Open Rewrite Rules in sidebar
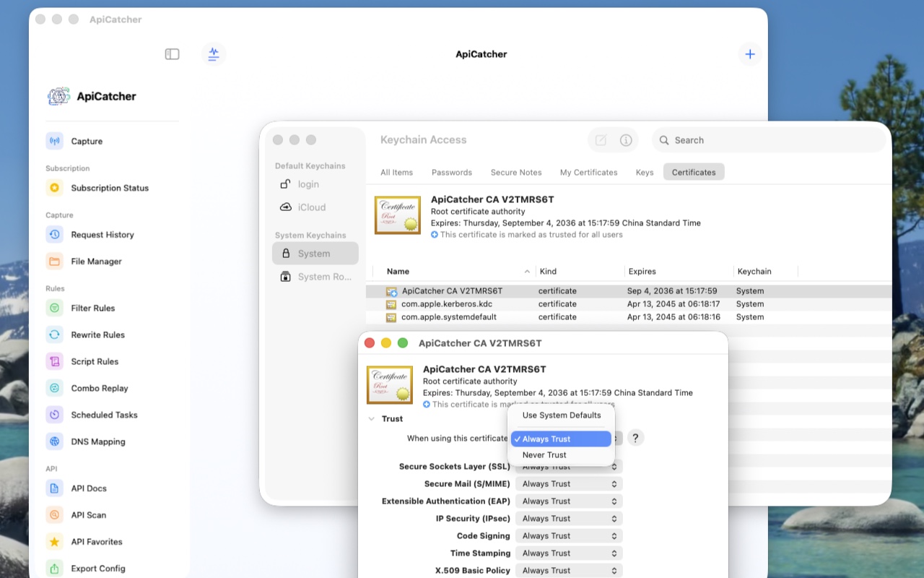 click(112, 335)
